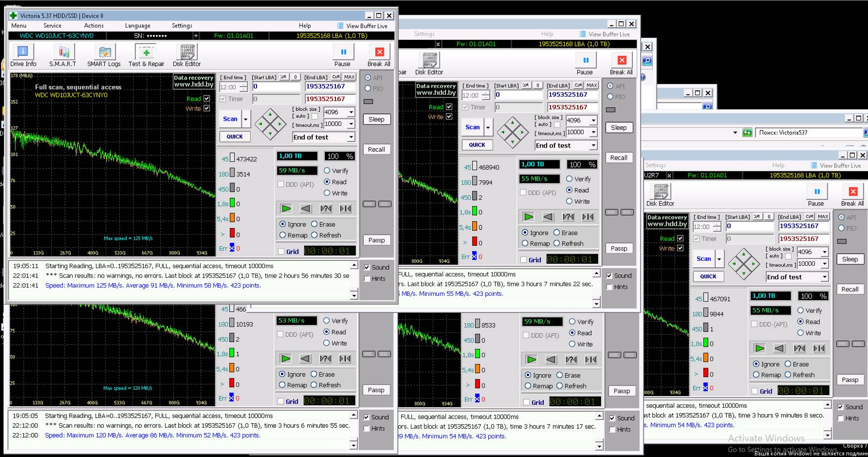Click the green refresh icon beside the Explorer search box

point(747,132)
